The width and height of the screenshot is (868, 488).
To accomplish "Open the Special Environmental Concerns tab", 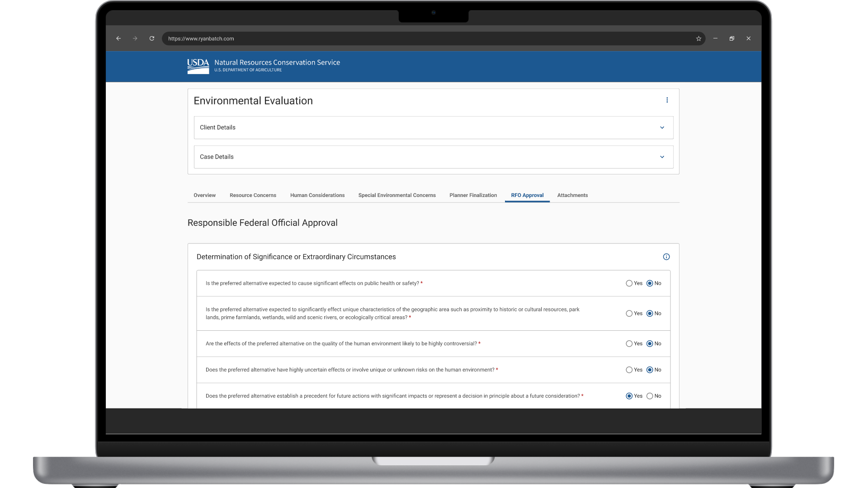I will (397, 195).
